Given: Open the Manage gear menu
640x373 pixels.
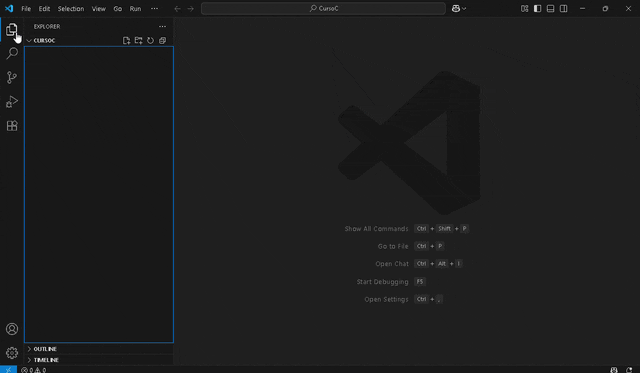Looking at the screenshot, I should click(12, 353).
